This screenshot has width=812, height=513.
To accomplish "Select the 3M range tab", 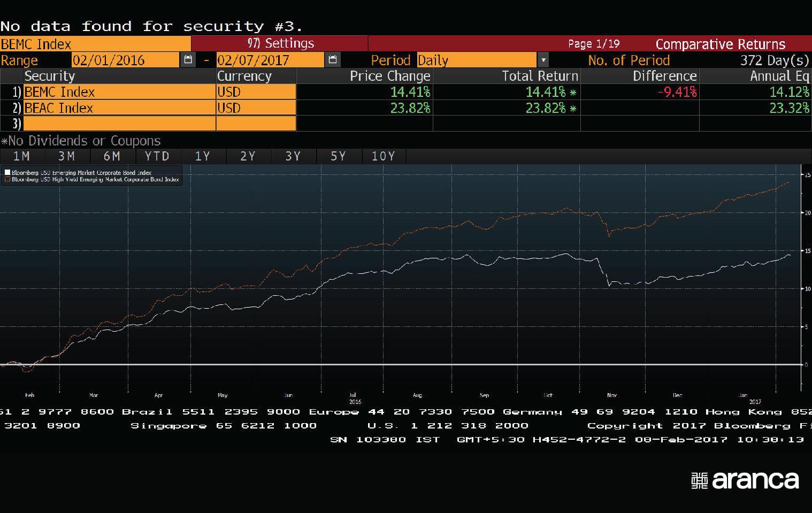I will 67,156.
